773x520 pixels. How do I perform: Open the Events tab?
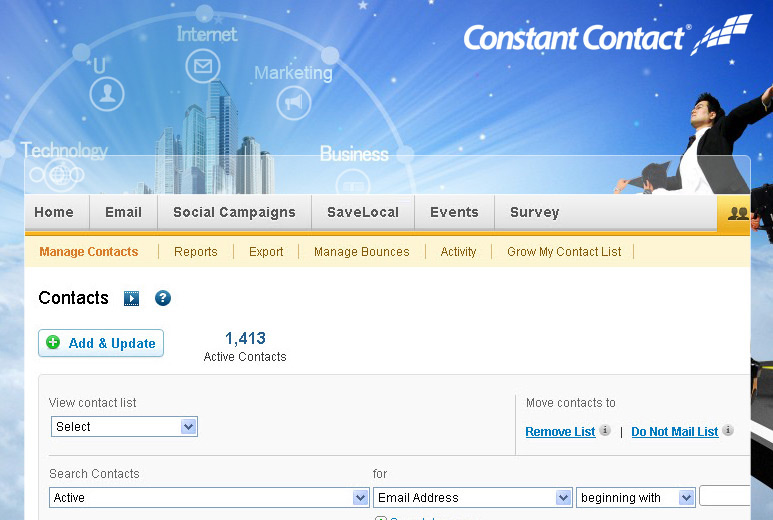(454, 213)
